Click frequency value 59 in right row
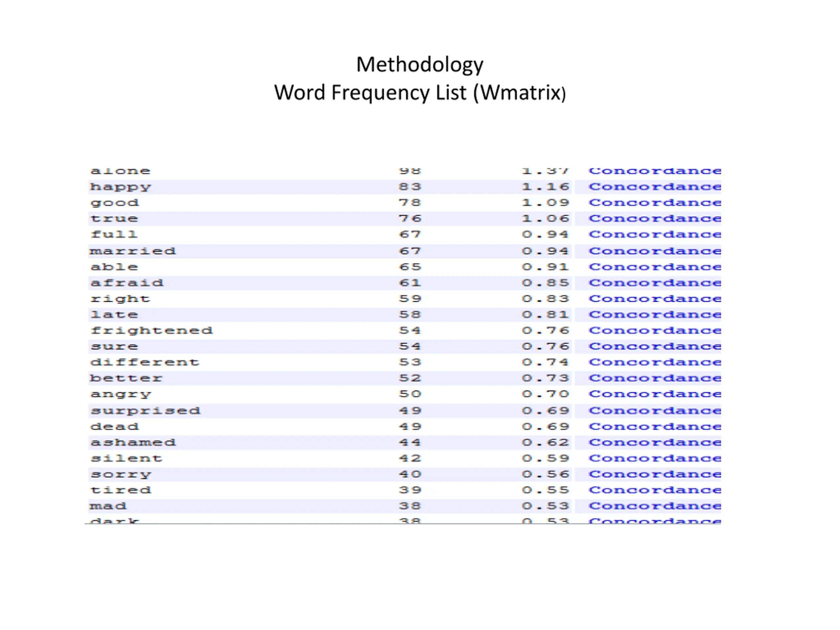Image resolution: width=840 pixels, height=630 pixels. [410, 299]
